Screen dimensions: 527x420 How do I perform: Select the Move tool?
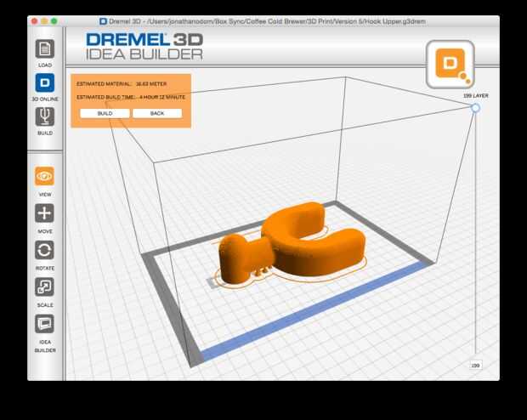click(44, 213)
